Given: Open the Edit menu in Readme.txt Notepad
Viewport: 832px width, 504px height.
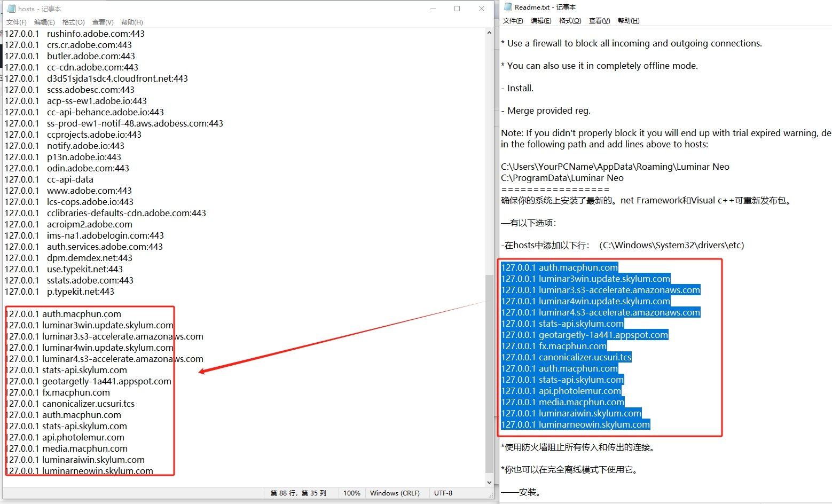Looking at the screenshot, I should [541, 20].
